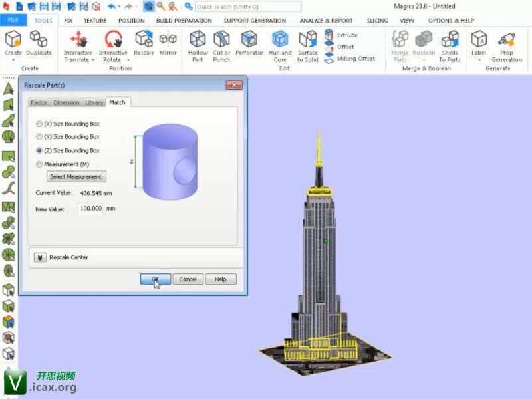
Task: Switch to the VIEW ribbon tab
Action: pyautogui.click(x=407, y=21)
